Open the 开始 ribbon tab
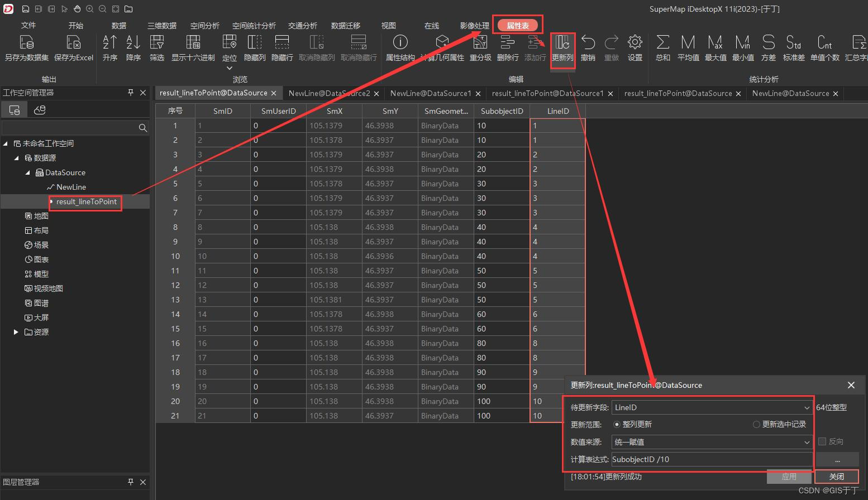868x500 pixels. pos(76,26)
